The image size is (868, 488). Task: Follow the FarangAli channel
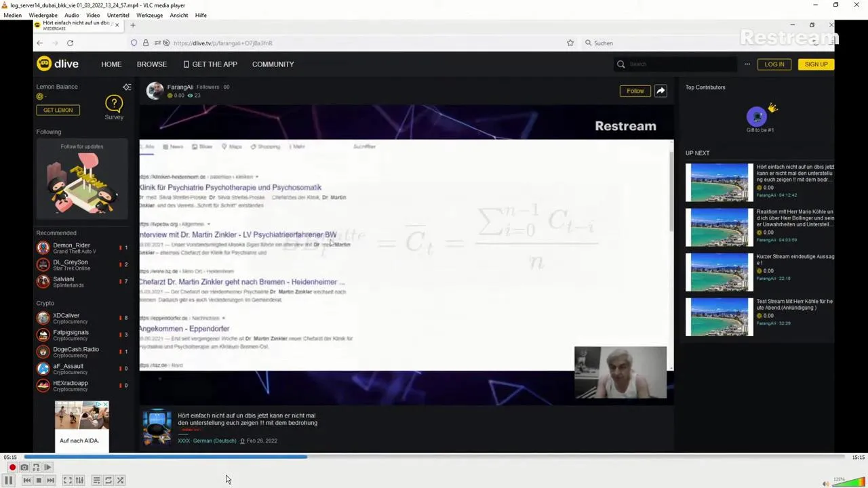click(635, 91)
